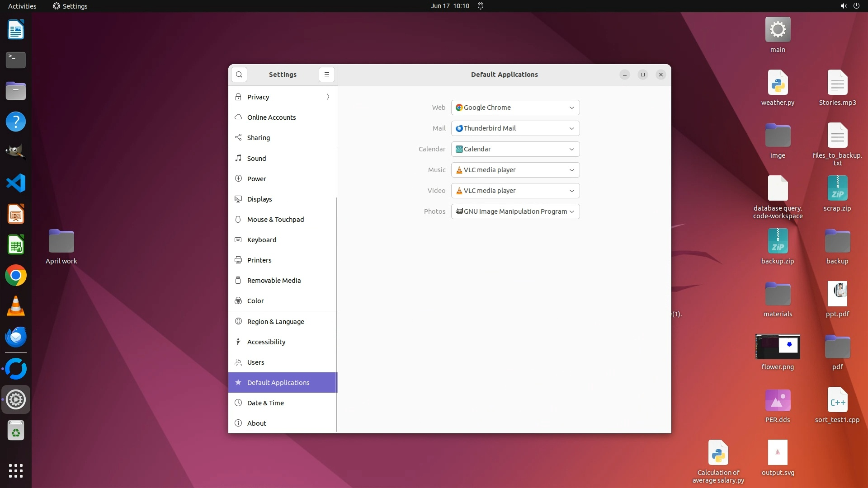The height and width of the screenshot is (488, 868).
Task: Go to Displays settings
Action: click(x=259, y=199)
